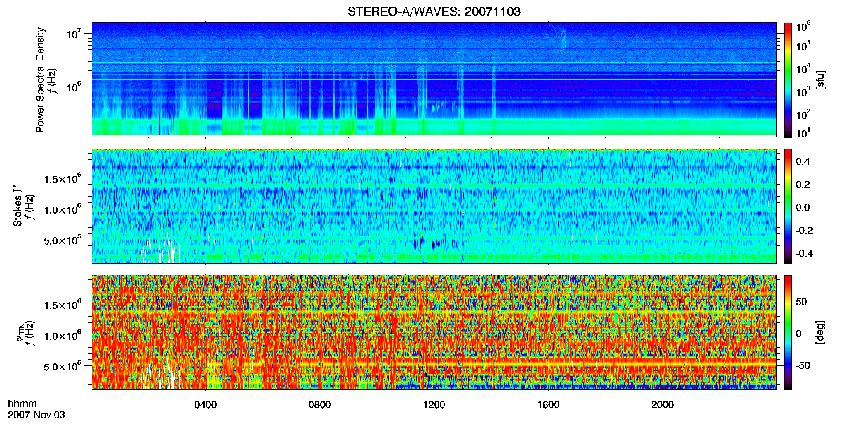Screen dimensions: 868x447
Task: Click the date text 2007 Nov 03
Action: [36, 415]
